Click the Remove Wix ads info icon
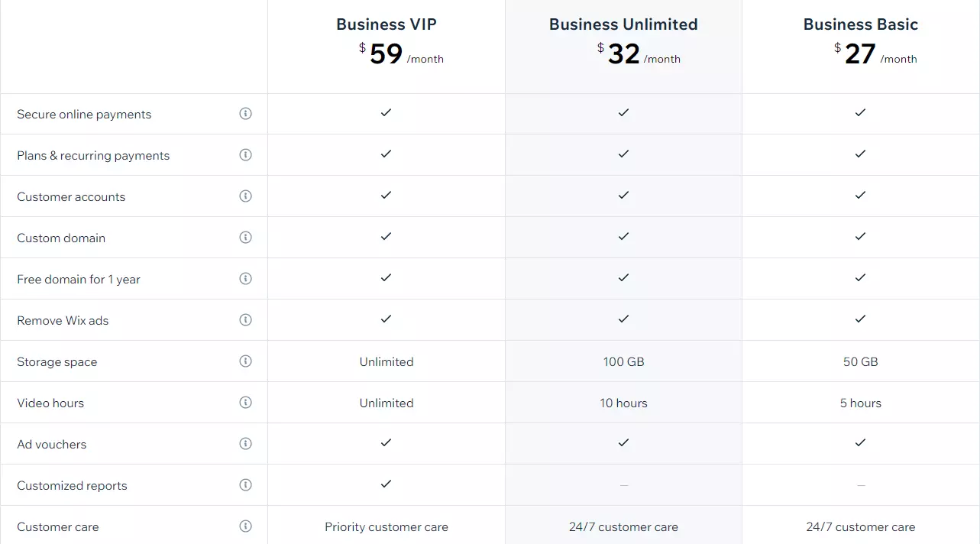The image size is (980, 544). tap(245, 320)
